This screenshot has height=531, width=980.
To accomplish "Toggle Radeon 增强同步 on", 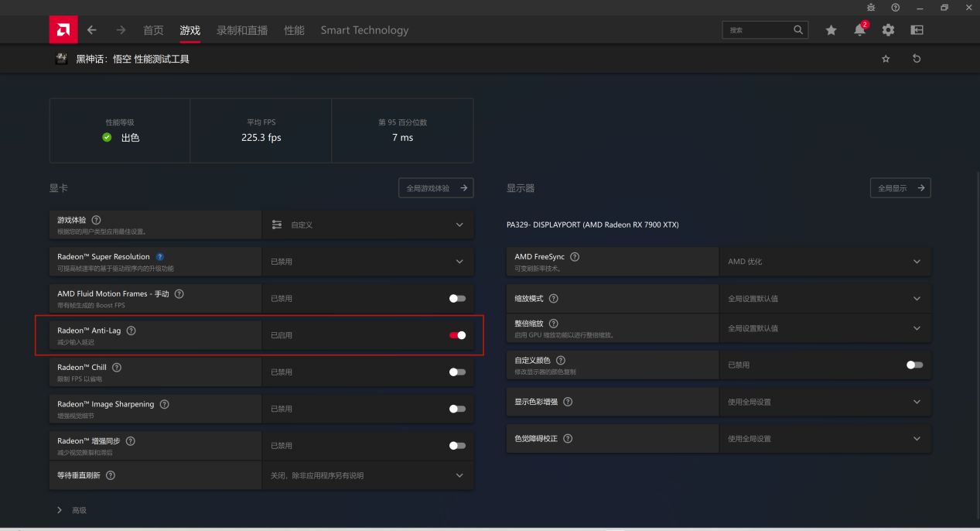I will 457,445.
